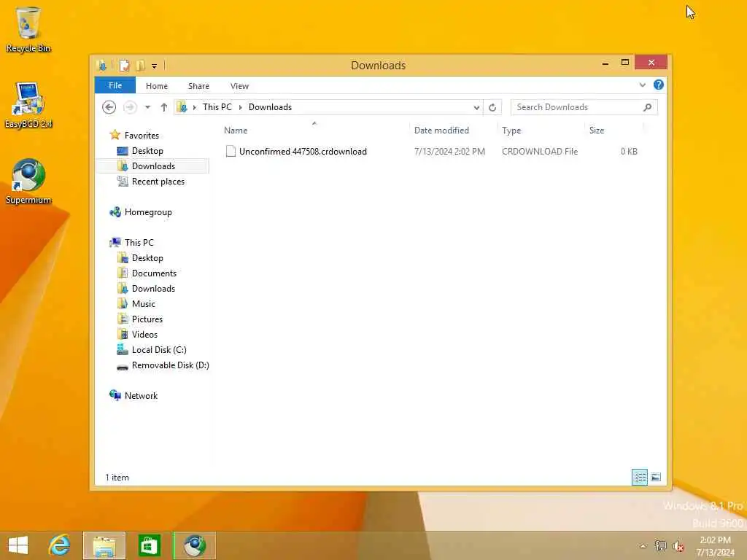Screen dimensions: 747x560
Task: Expand breadcrumb arrow after This PC
Action: [x=241, y=108]
